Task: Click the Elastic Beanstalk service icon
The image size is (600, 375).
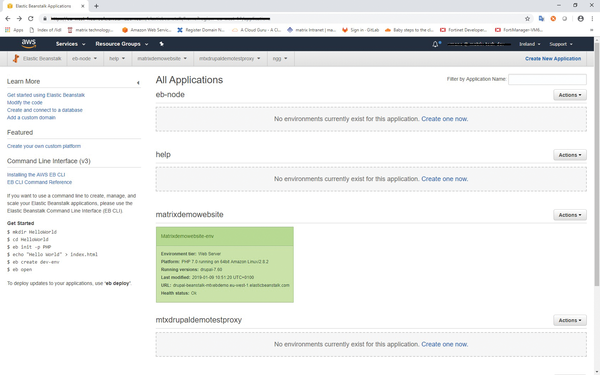Action: pyautogui.click(x=16, y=59)
